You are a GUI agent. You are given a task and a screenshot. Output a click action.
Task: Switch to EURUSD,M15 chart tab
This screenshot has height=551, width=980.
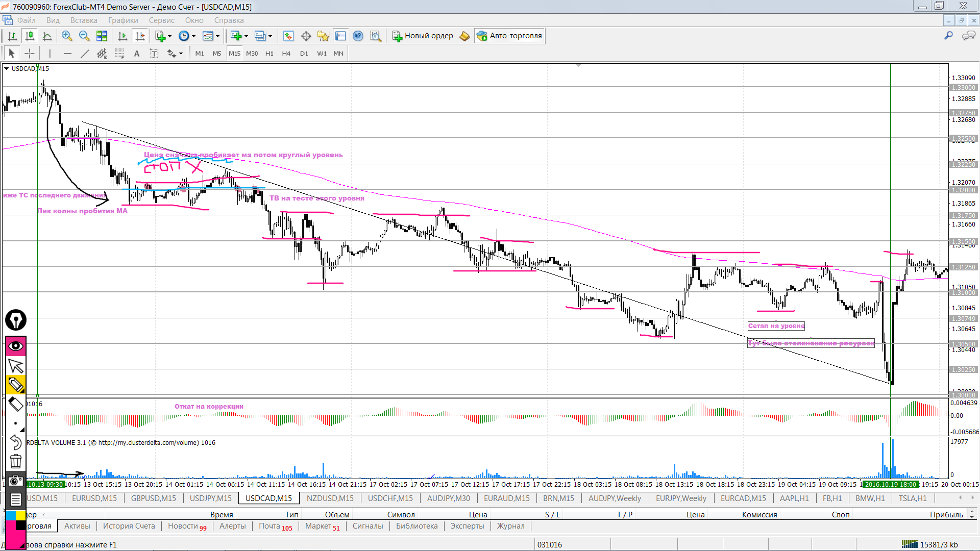click(x=94, y=498)
